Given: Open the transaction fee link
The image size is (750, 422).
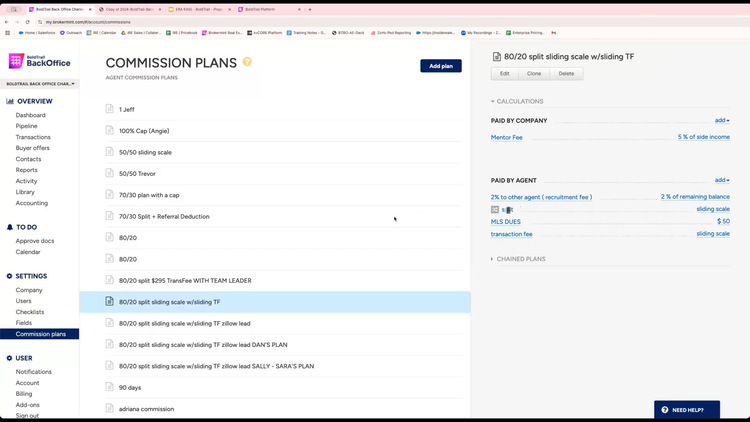Looking at the screenshot, I should (x=511, y=234).
